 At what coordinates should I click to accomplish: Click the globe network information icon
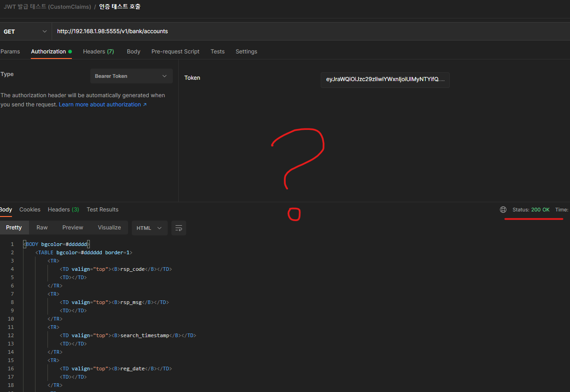(503, 210)
